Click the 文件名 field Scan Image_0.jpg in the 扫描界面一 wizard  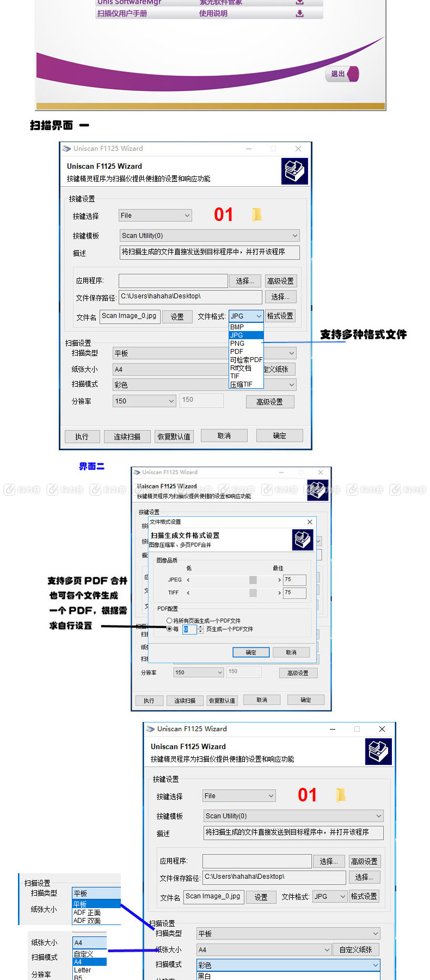[130, 316]
